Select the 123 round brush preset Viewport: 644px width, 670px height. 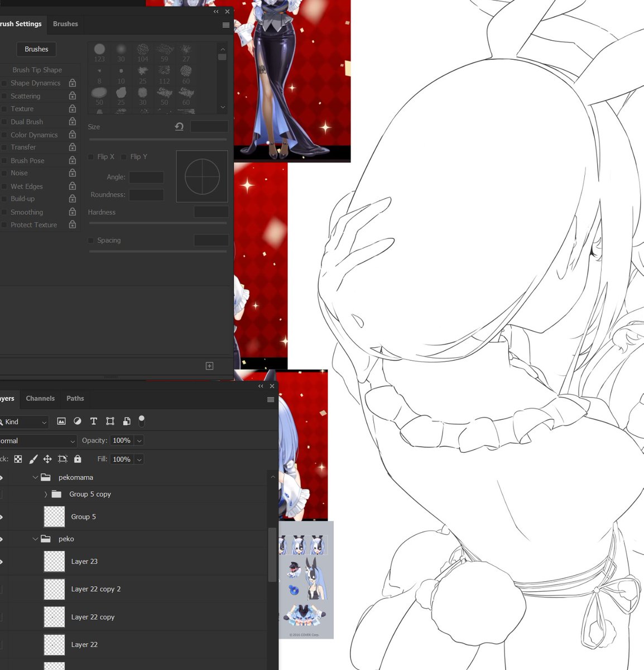pos(99,52)
